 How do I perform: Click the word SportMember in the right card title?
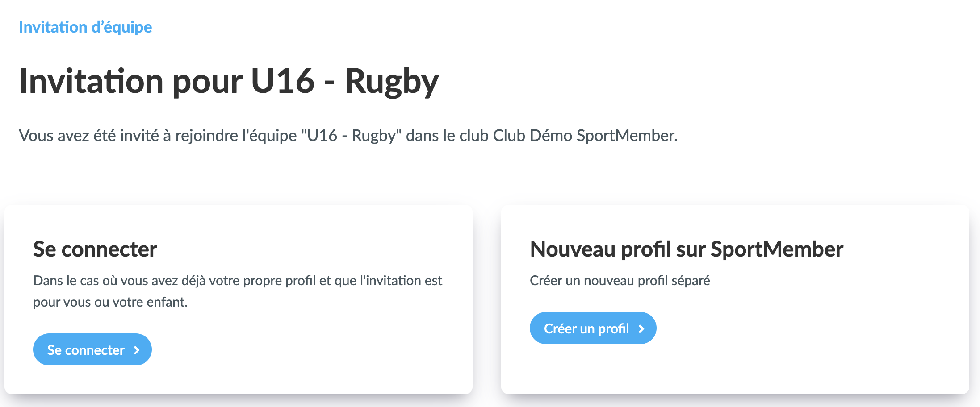coord(776,249)
